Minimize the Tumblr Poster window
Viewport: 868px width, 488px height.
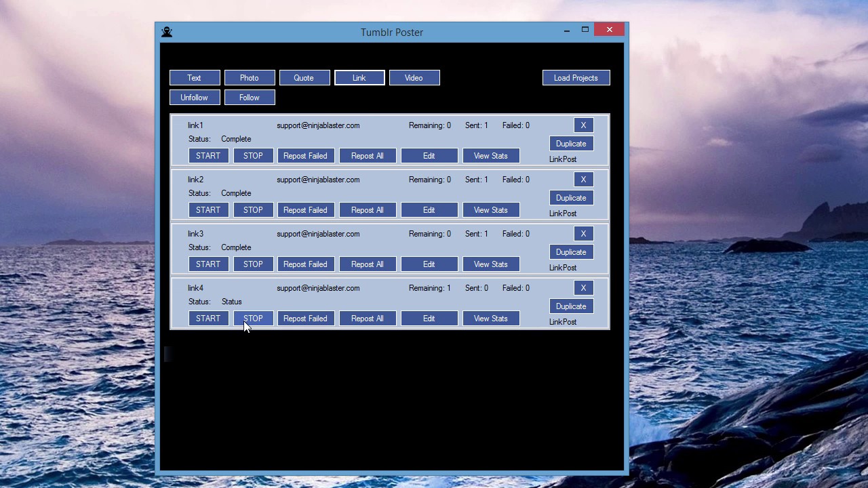567,30
